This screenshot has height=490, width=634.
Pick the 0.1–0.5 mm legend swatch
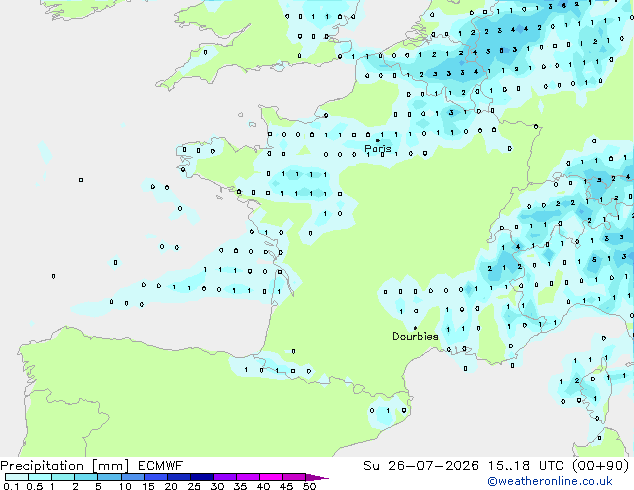click(x=17, y=477)
